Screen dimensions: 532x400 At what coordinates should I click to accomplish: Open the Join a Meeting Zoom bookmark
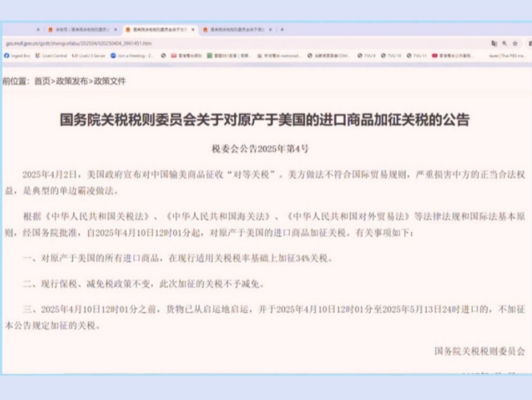coord(132,56)
